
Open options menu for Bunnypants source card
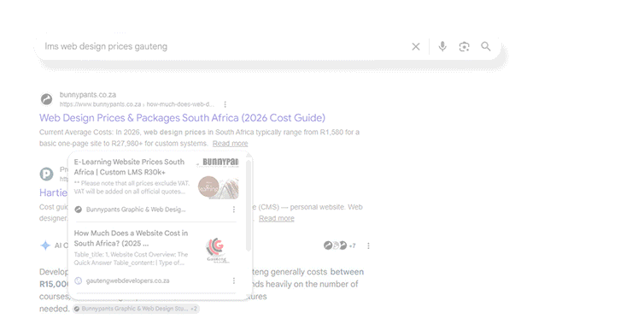point(234,210)
